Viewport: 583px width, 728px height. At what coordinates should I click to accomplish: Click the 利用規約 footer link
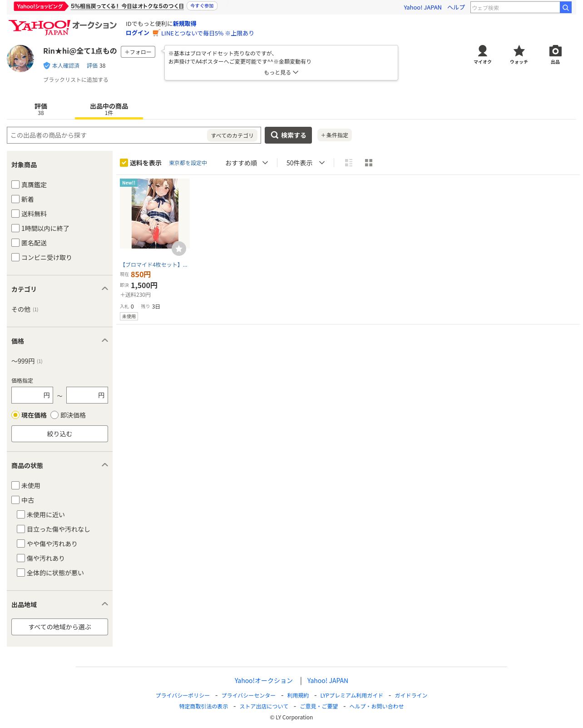coord(298,695)
